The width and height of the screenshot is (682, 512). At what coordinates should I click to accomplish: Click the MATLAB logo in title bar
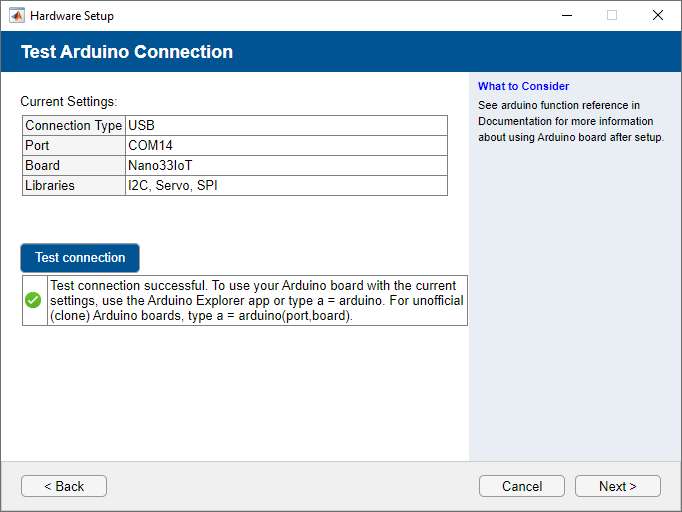[17, 16]
